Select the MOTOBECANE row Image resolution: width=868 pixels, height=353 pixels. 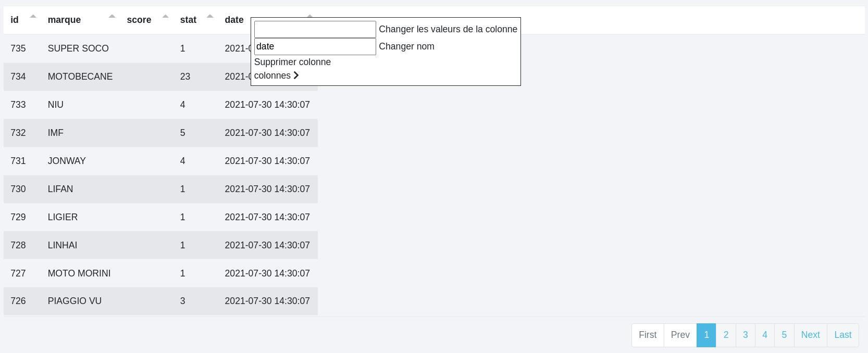pos(80,77)
